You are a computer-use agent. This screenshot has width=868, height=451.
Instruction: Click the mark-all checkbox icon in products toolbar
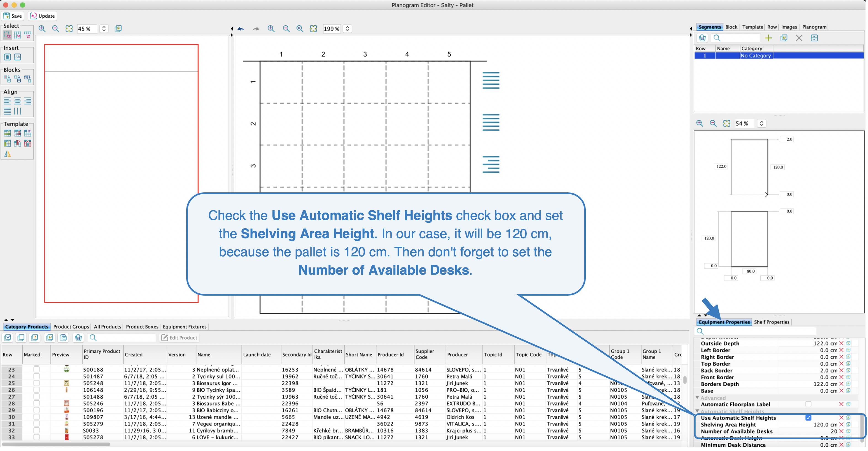[x=7, y=337]
